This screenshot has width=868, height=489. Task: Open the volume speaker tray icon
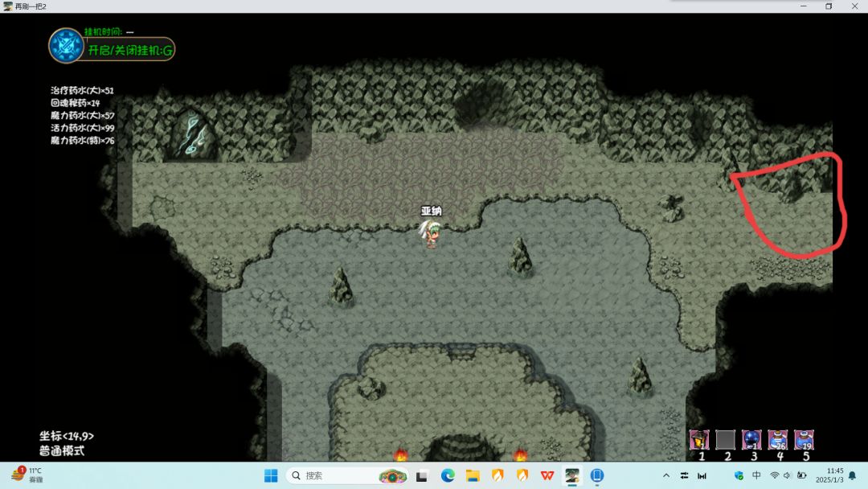[787, 475]
